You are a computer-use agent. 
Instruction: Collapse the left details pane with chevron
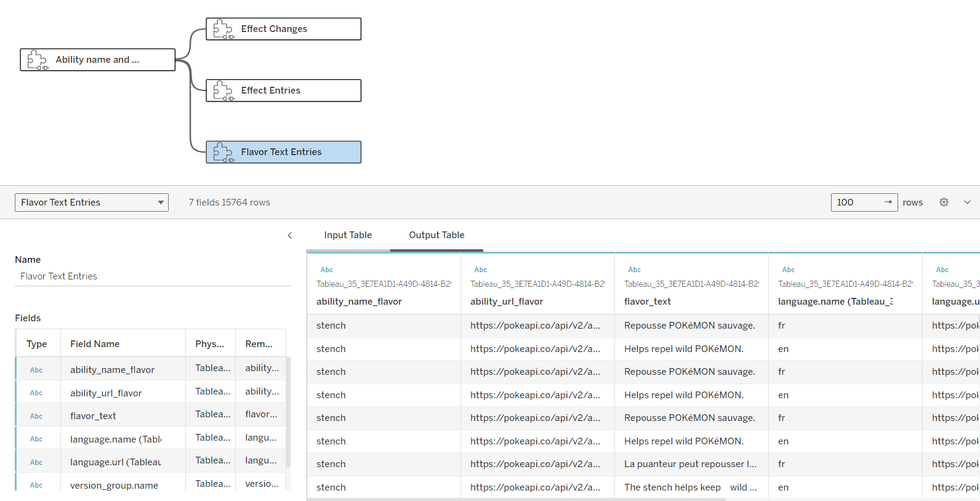tap(290, 235)
